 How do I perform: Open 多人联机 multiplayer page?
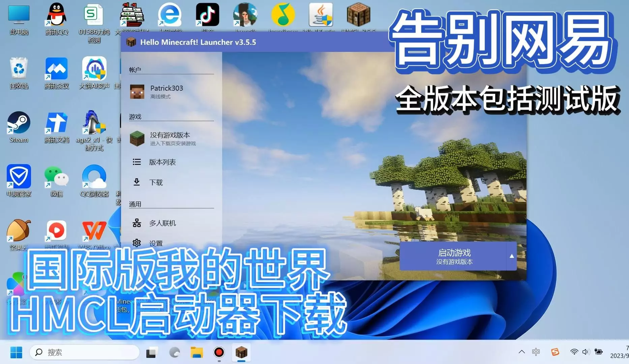point(171,223)
